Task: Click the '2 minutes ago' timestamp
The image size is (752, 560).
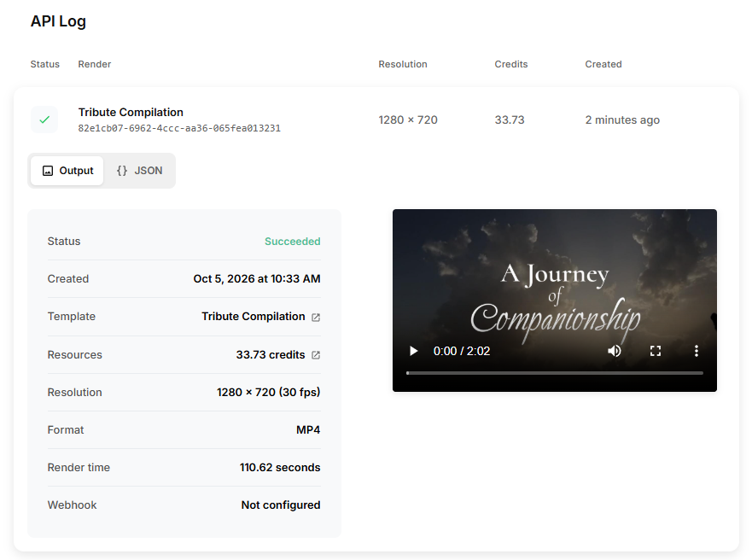Action: pyautogui.click(x=622, y=120)
